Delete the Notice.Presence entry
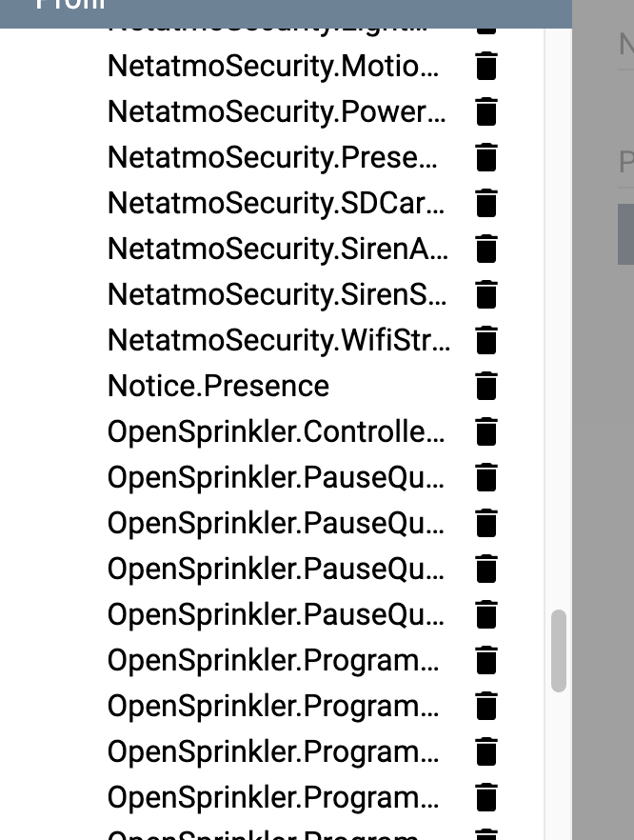 486,386
